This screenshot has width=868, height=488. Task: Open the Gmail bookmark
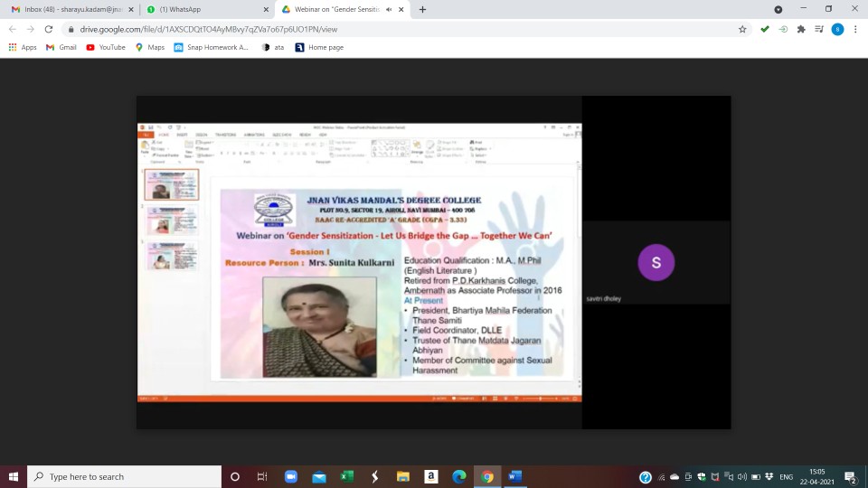pyautogui.click(x=61, y=48)
